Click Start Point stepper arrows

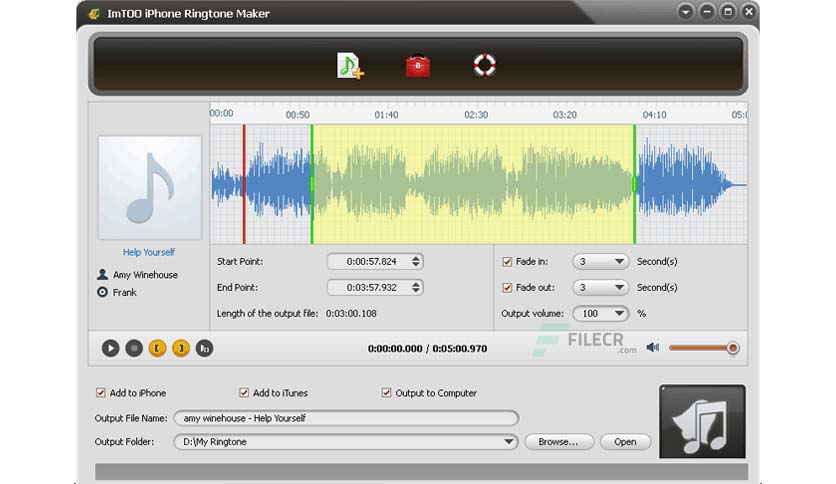pos(416,262)
